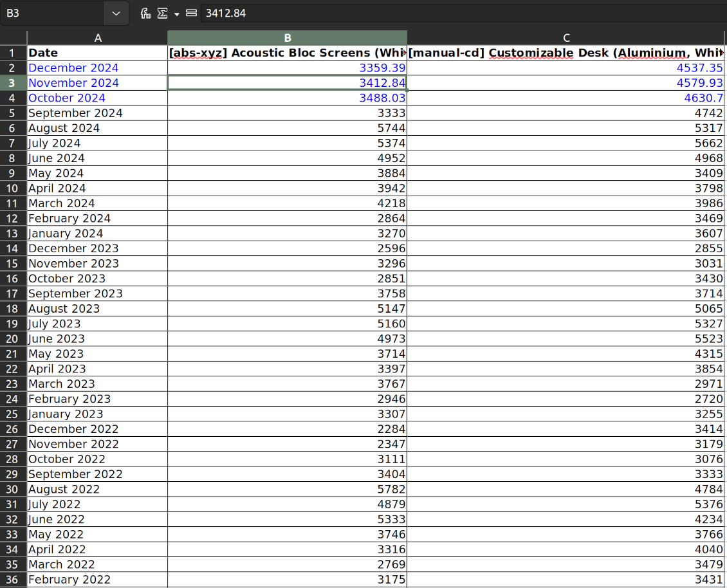727x588 pixels.
Task: Click the Customizable Desk header cell
Action: click(x=566, y=53)
